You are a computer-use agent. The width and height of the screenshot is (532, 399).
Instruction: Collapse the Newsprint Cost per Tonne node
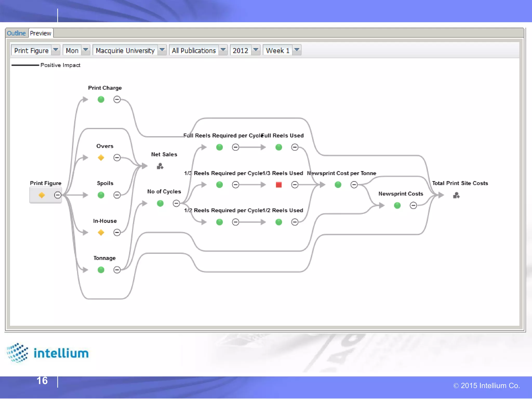click(x=354, y=185)
